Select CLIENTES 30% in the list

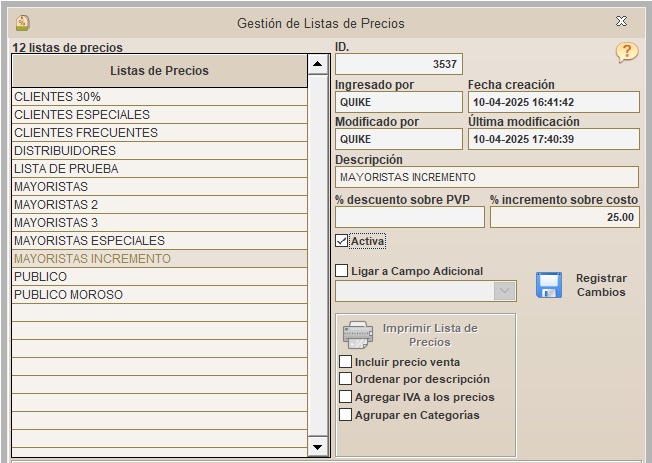[x=160, y=97]
